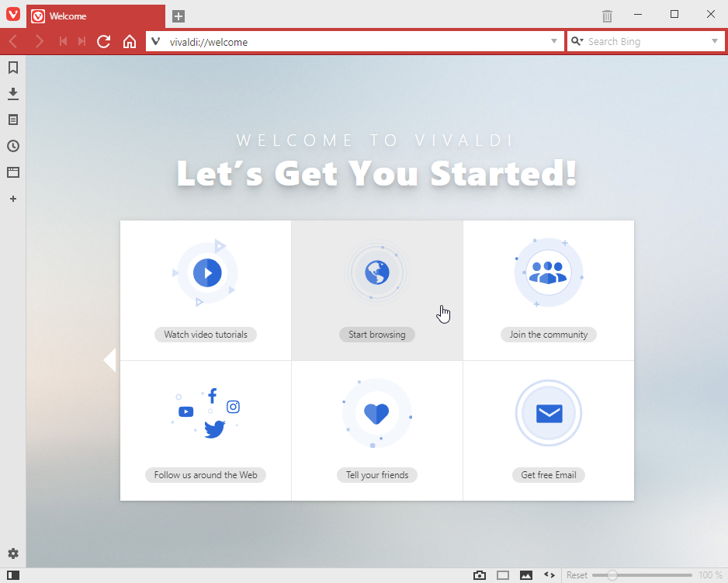Go back in history
728x583 pixels.
[x=13, y=41]
